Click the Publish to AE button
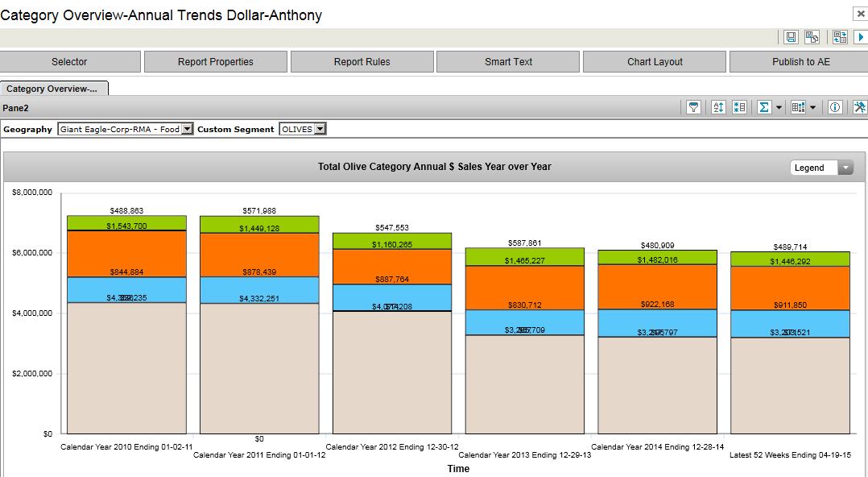This screenshot has height=477, width=868. coord(800,62)
